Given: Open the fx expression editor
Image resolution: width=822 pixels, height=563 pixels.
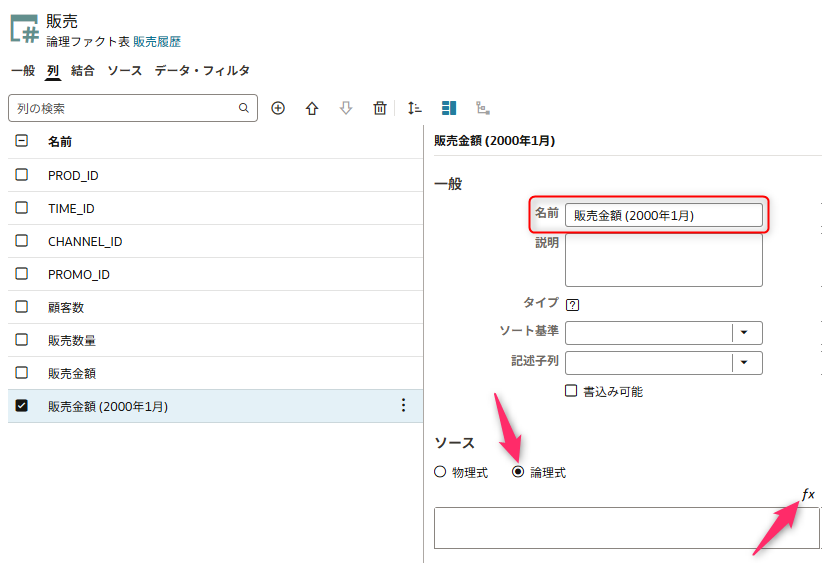Looking at the screenshot, I should point(808,494).
